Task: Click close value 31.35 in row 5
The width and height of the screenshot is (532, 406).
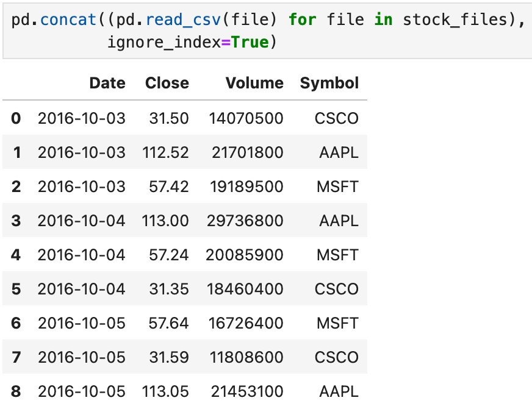Action: 168,289
